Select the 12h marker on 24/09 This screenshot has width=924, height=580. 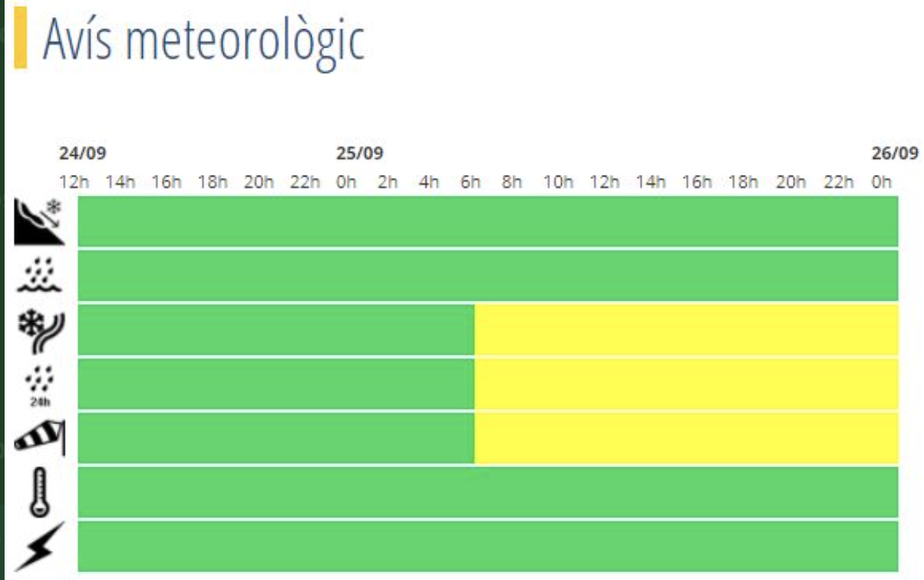(x=74, y=183)
